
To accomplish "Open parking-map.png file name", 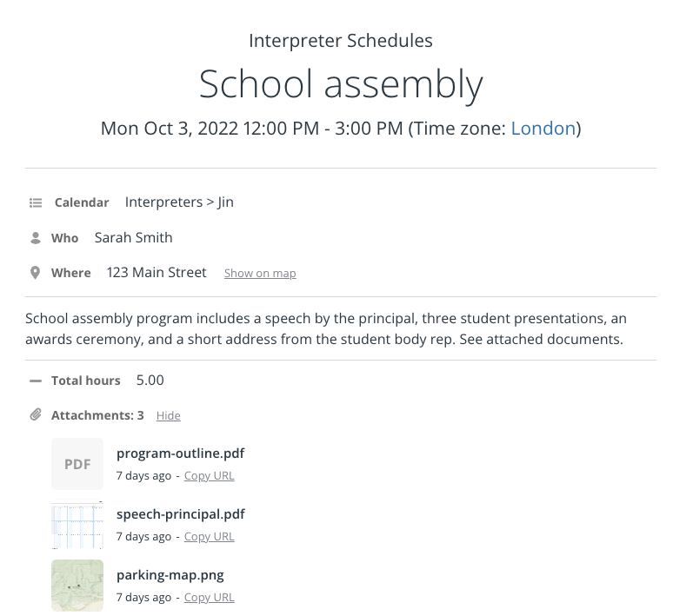I will point(170,575).
